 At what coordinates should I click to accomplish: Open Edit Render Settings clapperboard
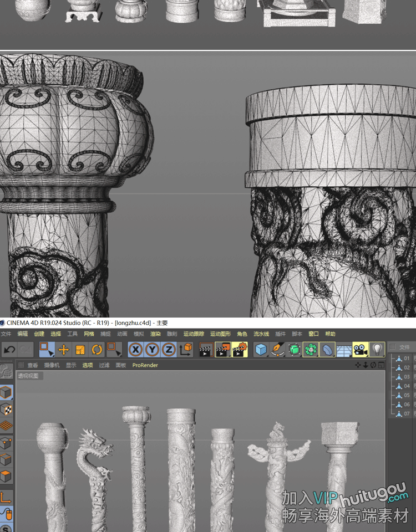240,350
